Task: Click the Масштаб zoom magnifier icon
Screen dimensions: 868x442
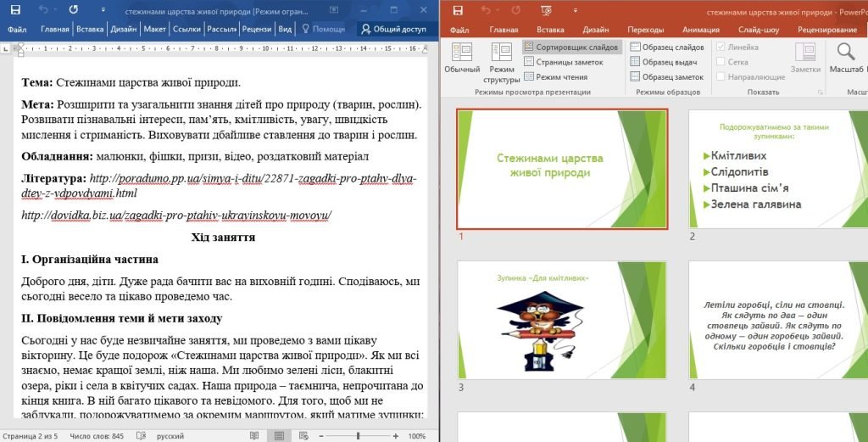Action: tap(845, 53)
